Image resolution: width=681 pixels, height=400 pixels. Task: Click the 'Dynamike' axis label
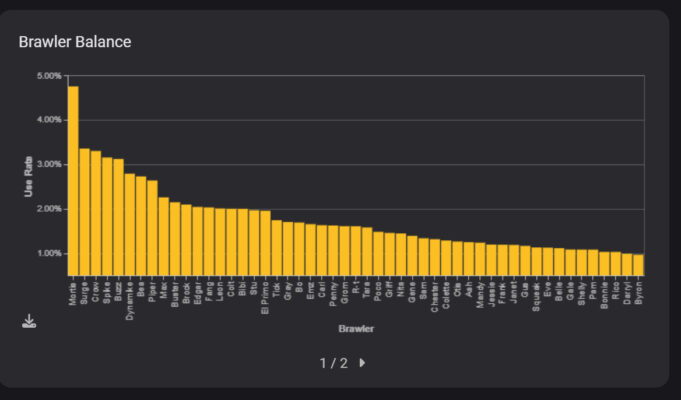tap(130, 301)
